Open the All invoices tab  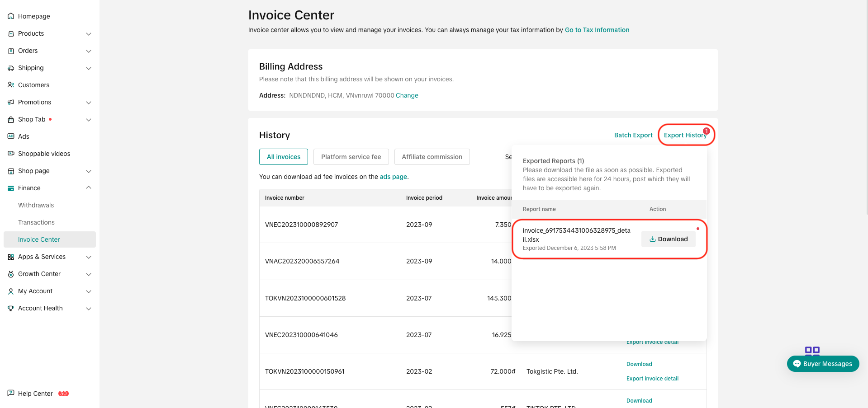283,156
